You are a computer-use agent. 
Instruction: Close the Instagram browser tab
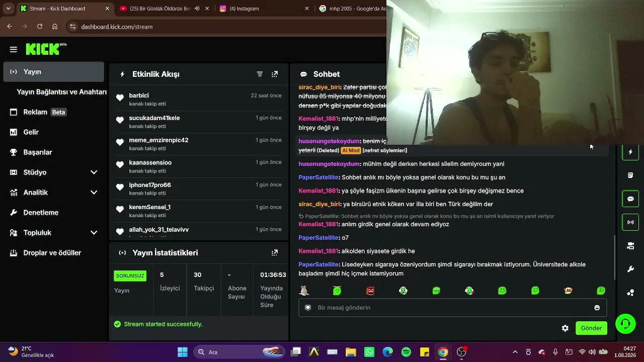[x=307, y=9]
